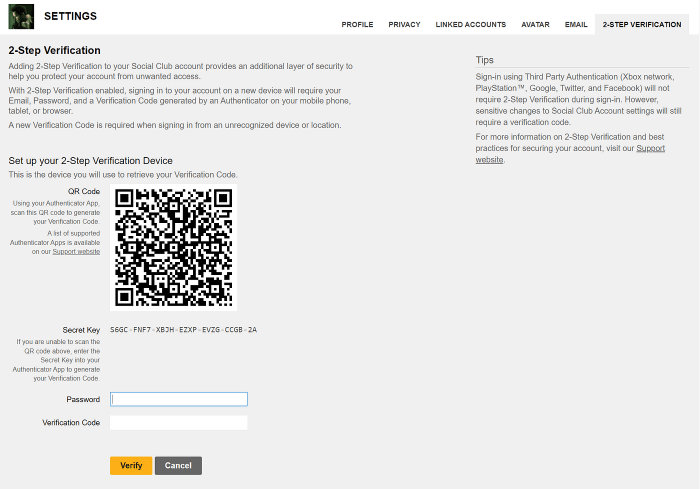Image resolution: width=700 pixels, height=489 pixels.
Task: Click 'Set up your 2-Step Verification Device' heading
Action: point(91,161)
